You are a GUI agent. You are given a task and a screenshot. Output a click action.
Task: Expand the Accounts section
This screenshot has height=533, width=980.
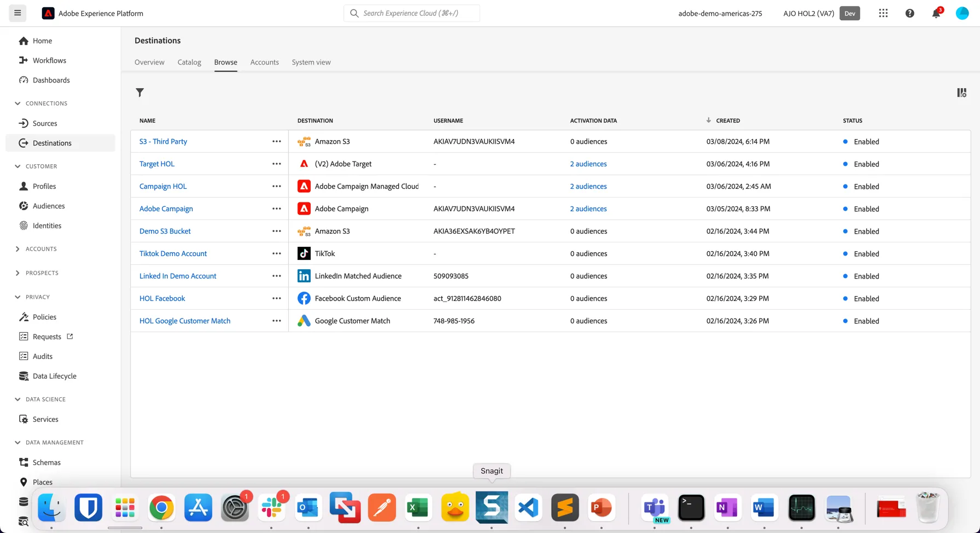tap(17, 248)
